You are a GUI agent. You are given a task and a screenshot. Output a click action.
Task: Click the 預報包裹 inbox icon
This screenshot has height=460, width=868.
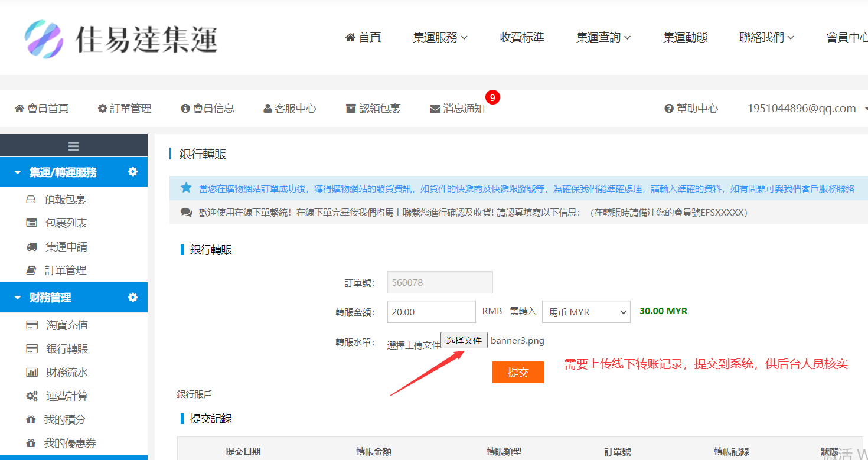pyautogui.click(x=31, y=200)
